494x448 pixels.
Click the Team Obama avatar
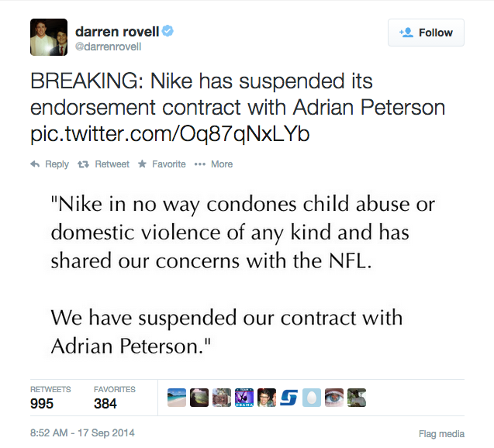(244, 398)
